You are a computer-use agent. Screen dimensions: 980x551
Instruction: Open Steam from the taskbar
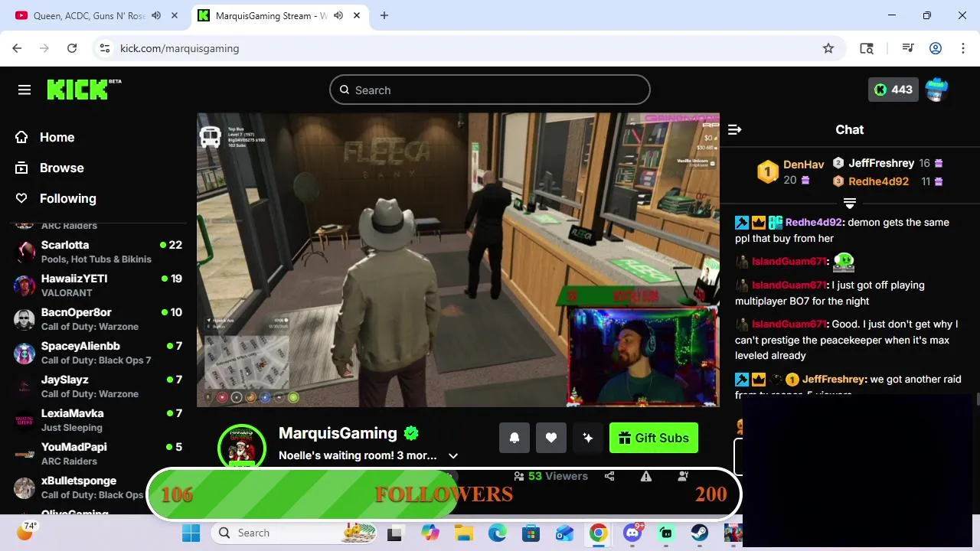tap(699, 533)
